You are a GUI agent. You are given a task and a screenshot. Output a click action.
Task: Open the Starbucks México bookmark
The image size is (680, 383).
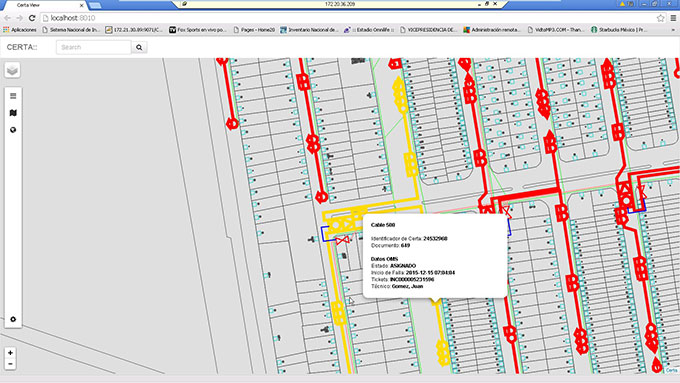click(619, 30)
